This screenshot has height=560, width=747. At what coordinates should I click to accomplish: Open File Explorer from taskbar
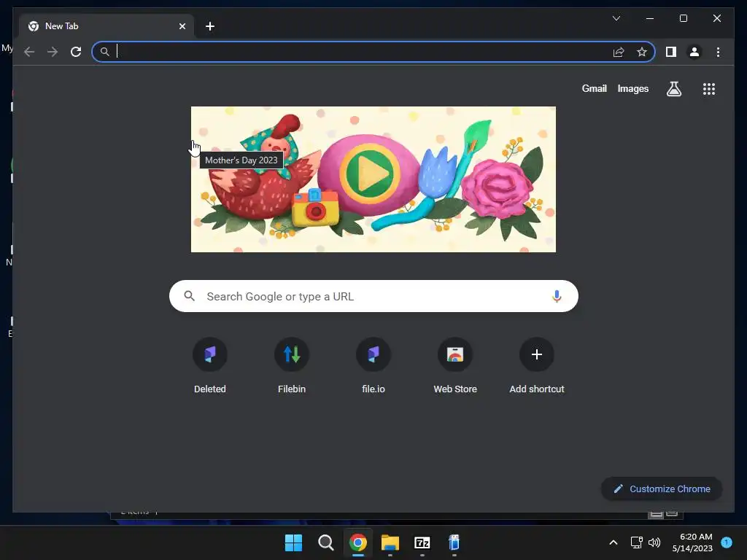coord(390,542)
